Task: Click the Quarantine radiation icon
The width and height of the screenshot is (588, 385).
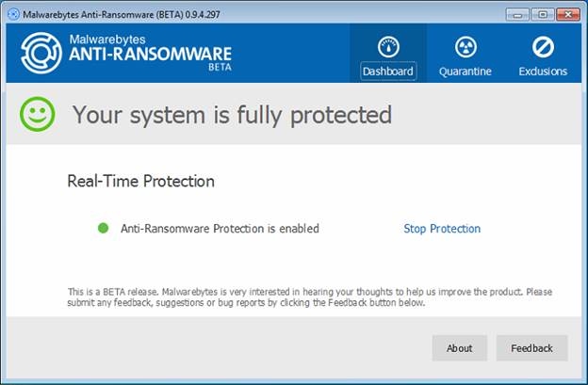Action: pyautogui.click(x=465, y=46)
